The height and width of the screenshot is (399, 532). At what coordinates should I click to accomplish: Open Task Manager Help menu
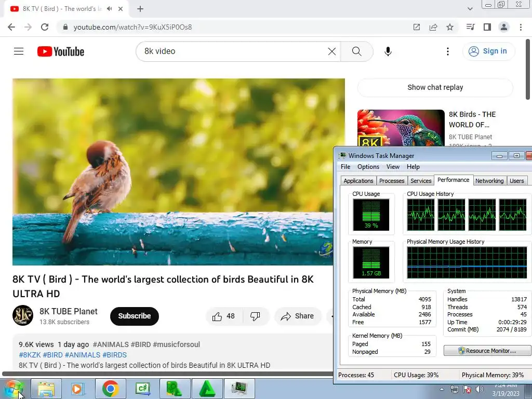[413, 167]
